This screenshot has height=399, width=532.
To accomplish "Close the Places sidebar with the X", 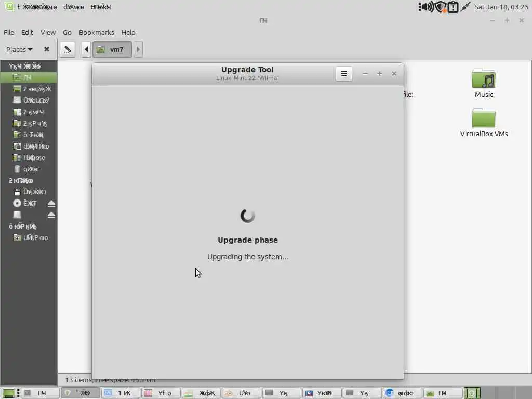I will click(x=47, y=49).
